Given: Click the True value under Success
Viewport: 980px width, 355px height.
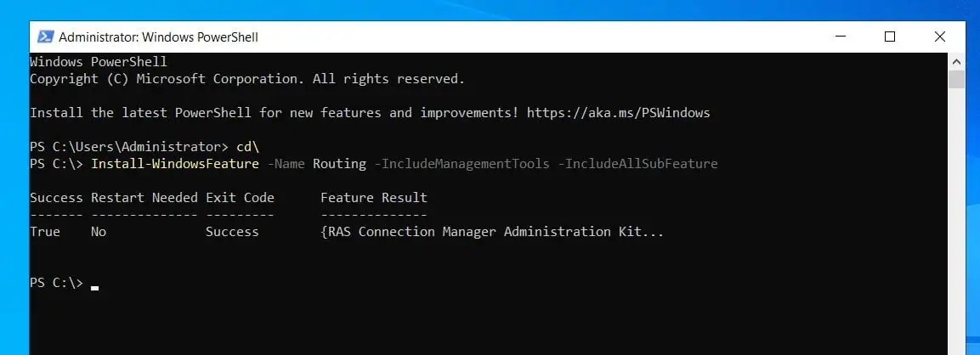Looking at the screenshot, I should 45,232.
